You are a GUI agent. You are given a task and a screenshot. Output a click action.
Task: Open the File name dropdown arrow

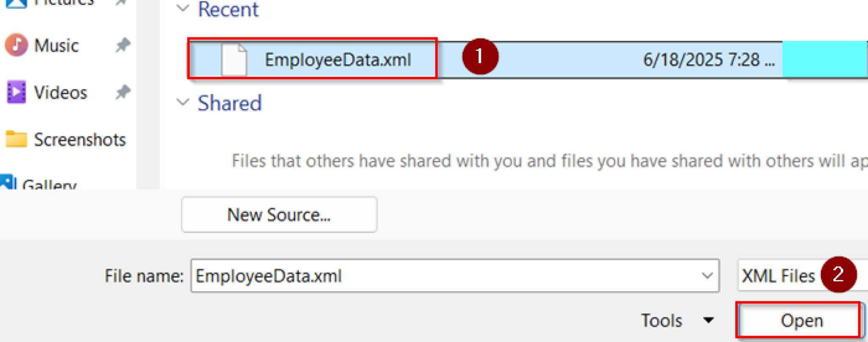(x=707, y=276)
